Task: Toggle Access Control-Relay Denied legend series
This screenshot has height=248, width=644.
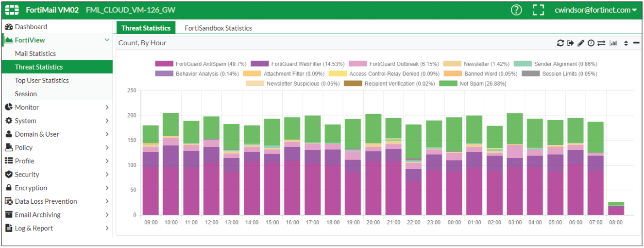Action: coord(384,74)
